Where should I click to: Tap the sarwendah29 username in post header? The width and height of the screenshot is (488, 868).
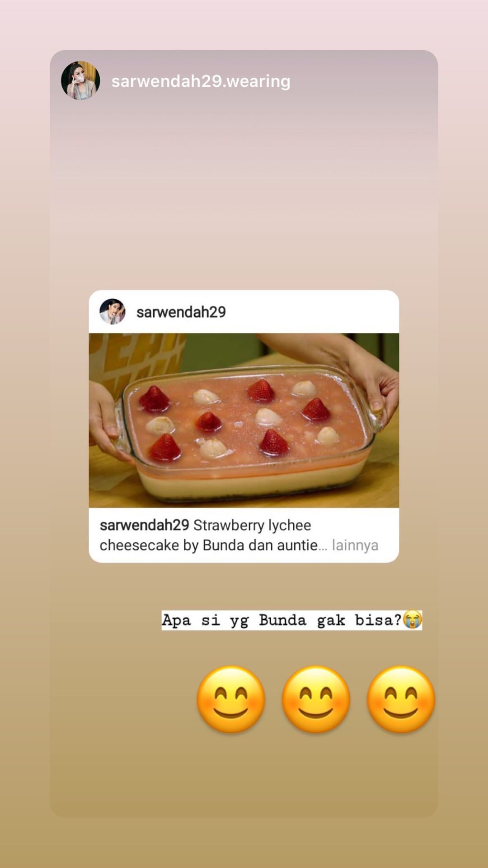181,312
